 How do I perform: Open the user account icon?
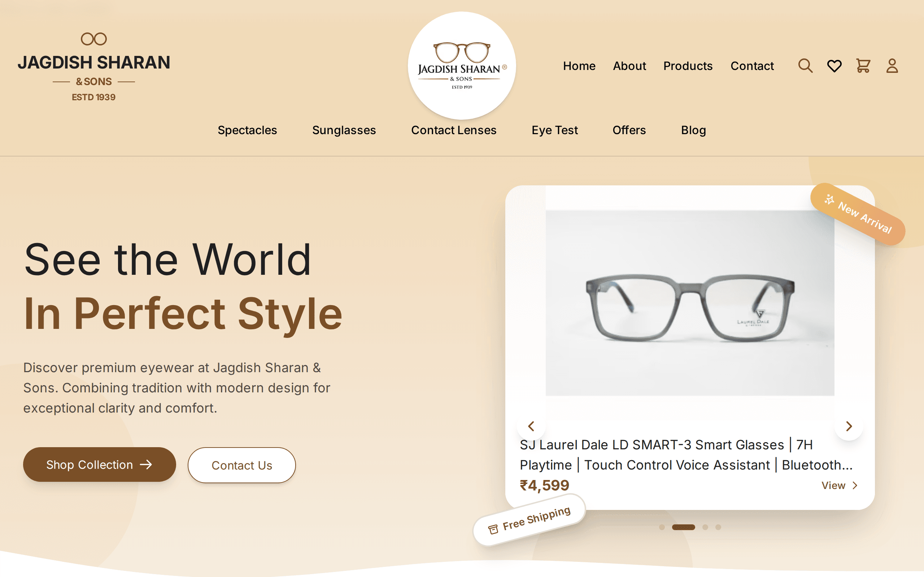tap(892, 66)
